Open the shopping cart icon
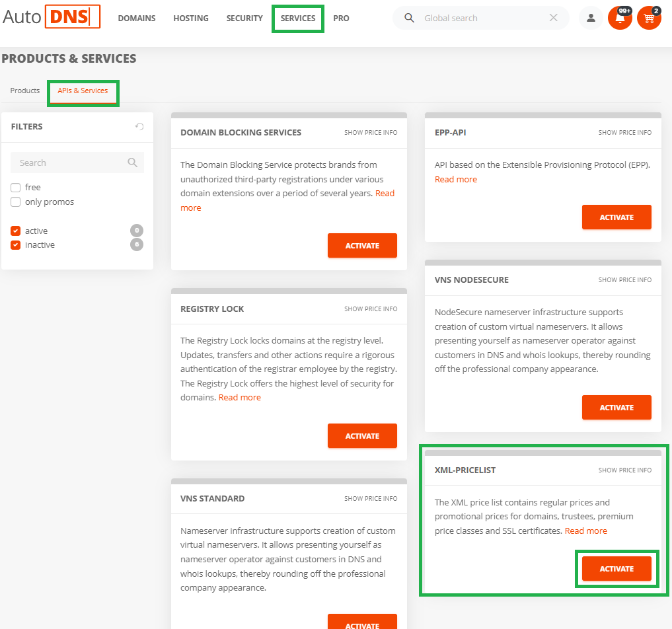Image resolution: width=672 pixels, height=629 pixels. coord(649,18)
